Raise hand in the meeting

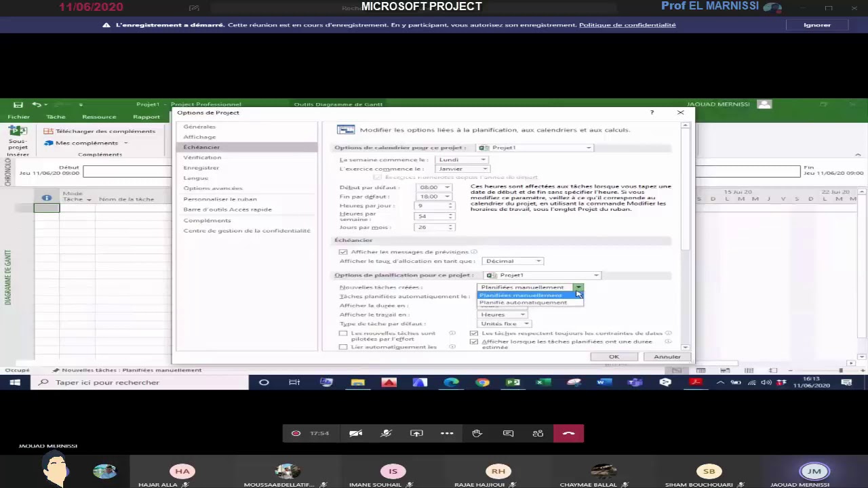477,433
